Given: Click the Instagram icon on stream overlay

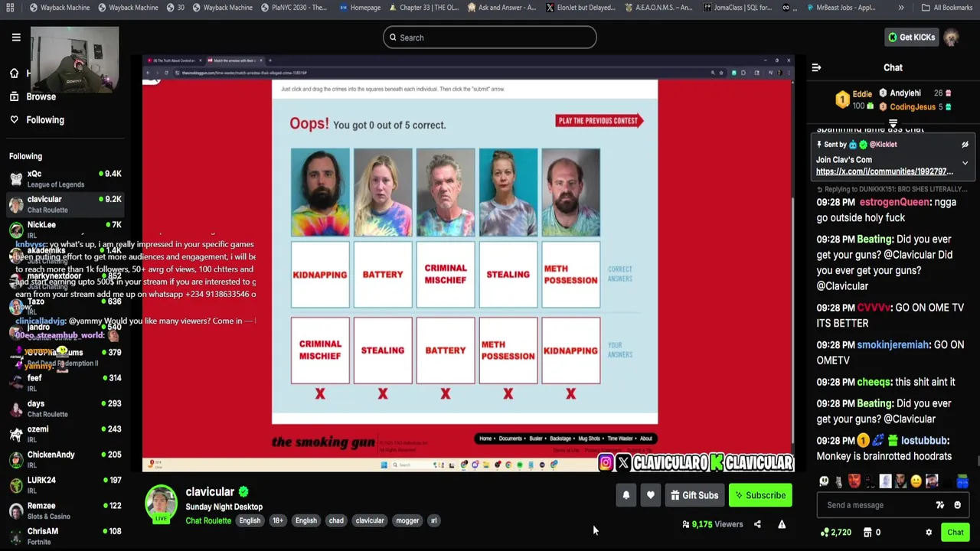Looking at the screenshot, I should coord(606,462).
